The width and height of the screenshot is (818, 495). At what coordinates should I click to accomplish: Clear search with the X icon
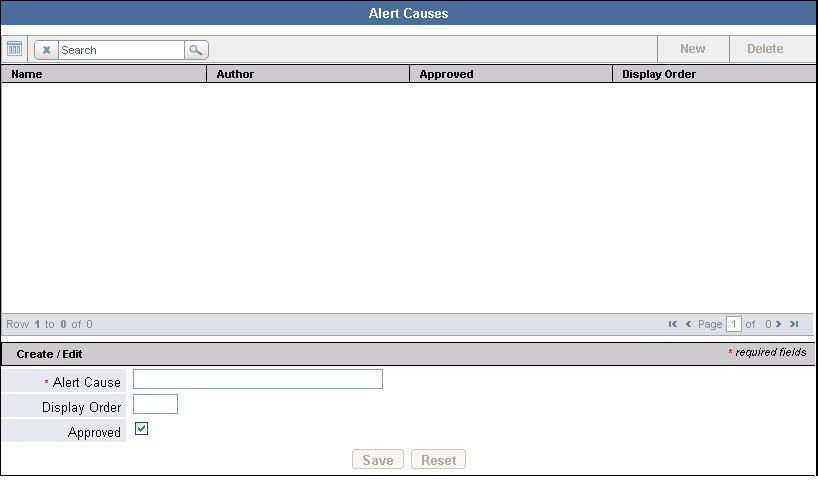click(x=46, y=50)
